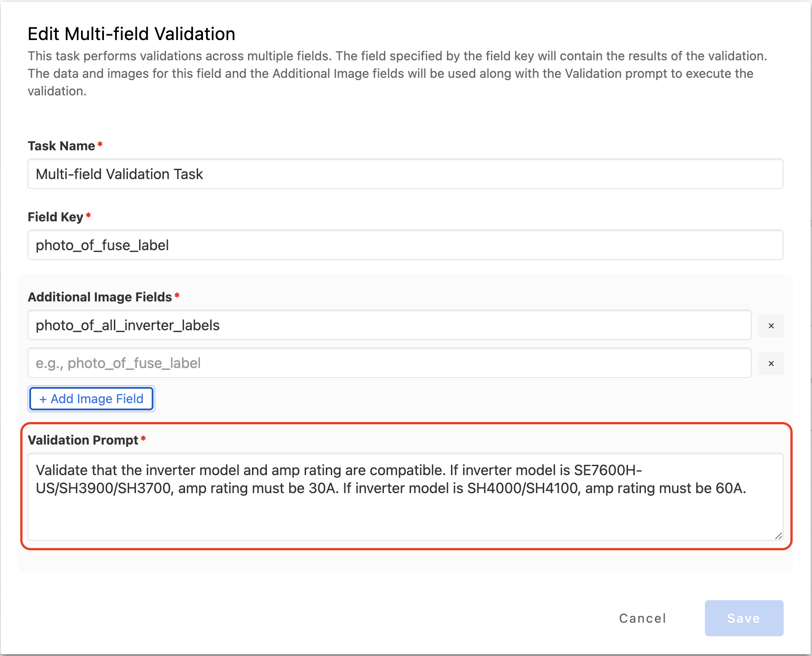Click the task description paragraph text
812x656 pixels.
pyautogui.click(x=396, y=73)
